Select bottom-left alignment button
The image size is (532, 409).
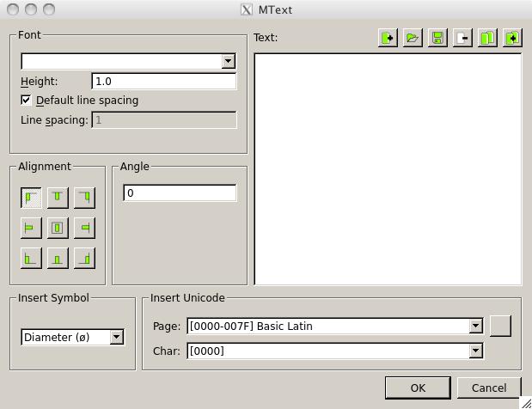click(31, 258)
